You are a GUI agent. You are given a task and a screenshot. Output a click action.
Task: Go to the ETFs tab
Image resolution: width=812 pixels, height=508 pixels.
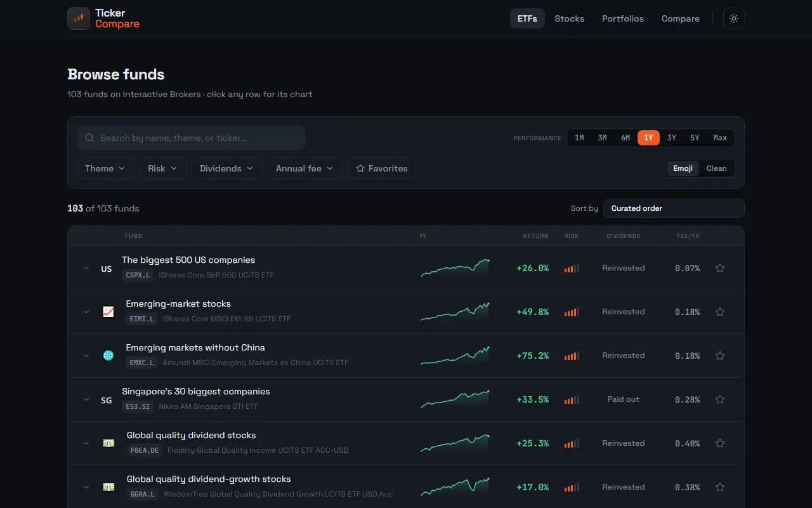[x=527, y=18]
